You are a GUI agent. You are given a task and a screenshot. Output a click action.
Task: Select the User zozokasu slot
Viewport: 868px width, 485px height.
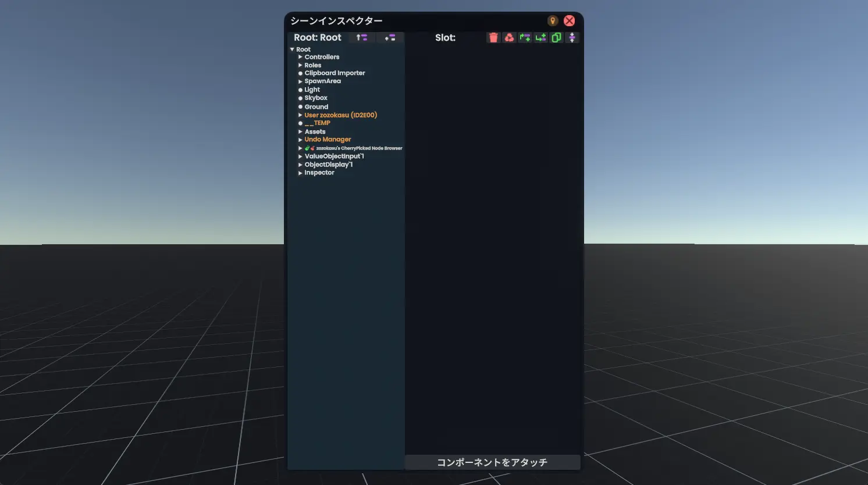(x=340, y=115)
